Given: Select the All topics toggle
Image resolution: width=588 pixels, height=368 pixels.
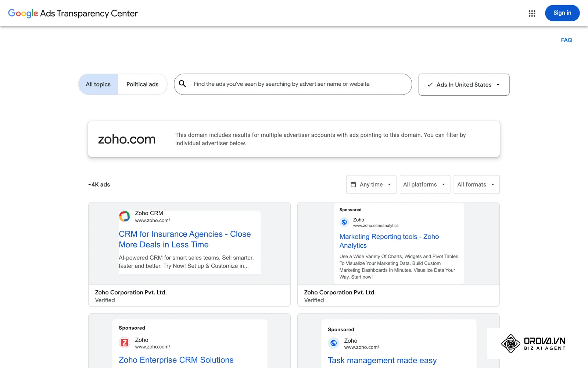Looking at the screenshot, I should tap(98, 84).
